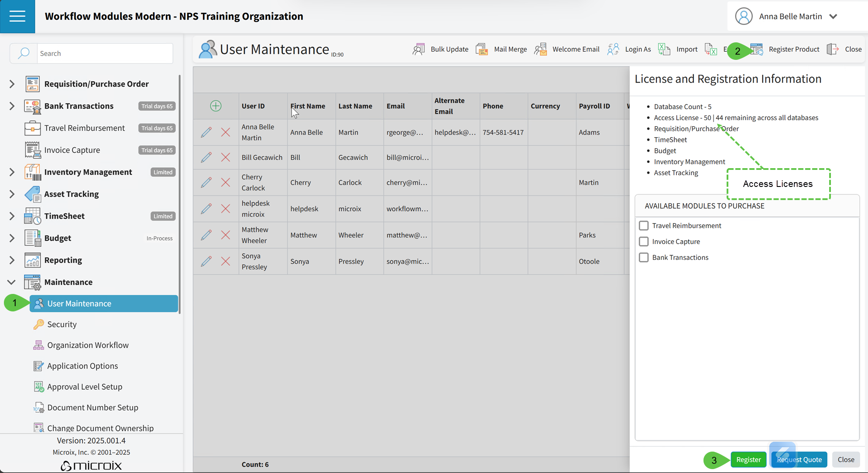Click the sidebar Search input field
This screenshot has width=868, height=473.
coord(105,53)
